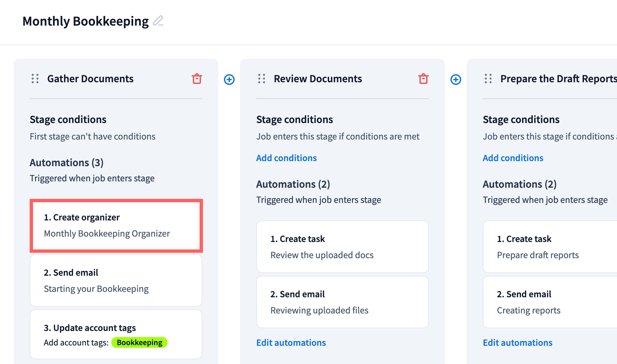The image size is (617, 364).
Task: Add conditions to Review Documents stage
Action: tap(286, 158)
